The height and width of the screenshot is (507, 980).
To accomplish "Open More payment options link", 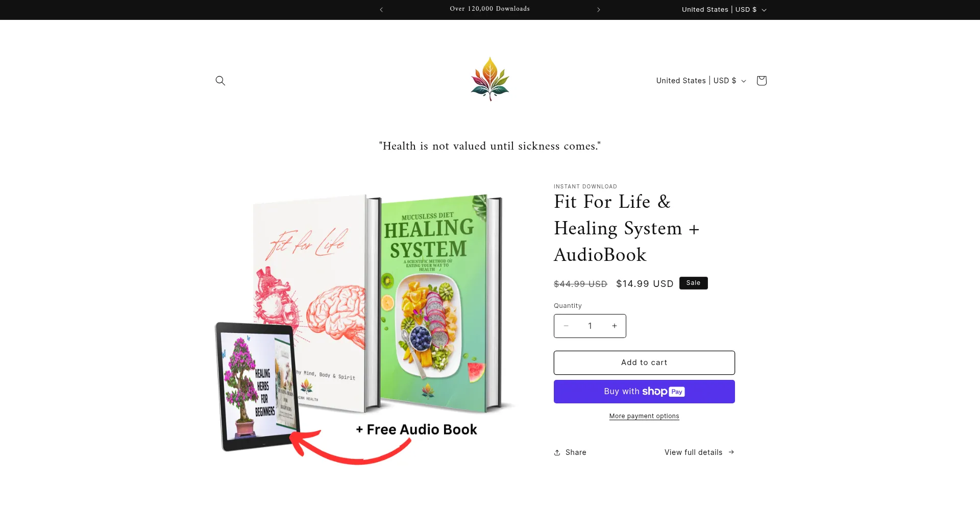I will 644,416.
